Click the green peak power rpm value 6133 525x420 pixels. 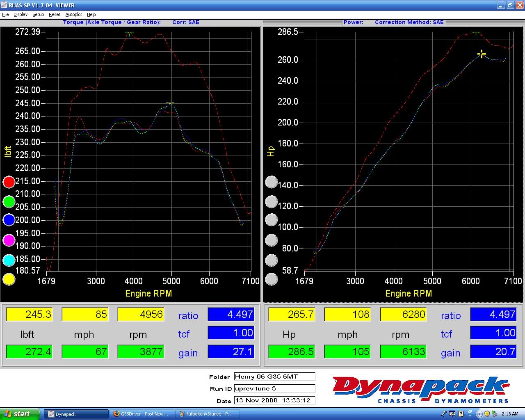tap(403, 352)
